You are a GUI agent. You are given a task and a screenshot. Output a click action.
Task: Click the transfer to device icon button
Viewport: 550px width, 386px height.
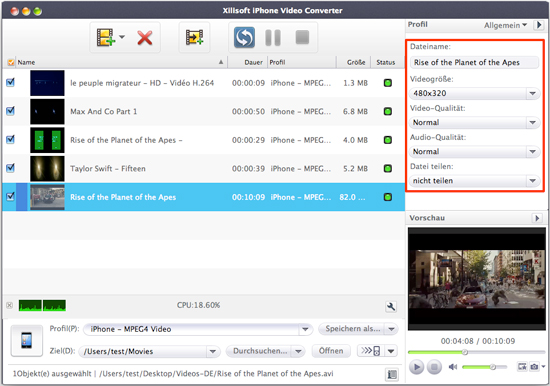(371, 351)
